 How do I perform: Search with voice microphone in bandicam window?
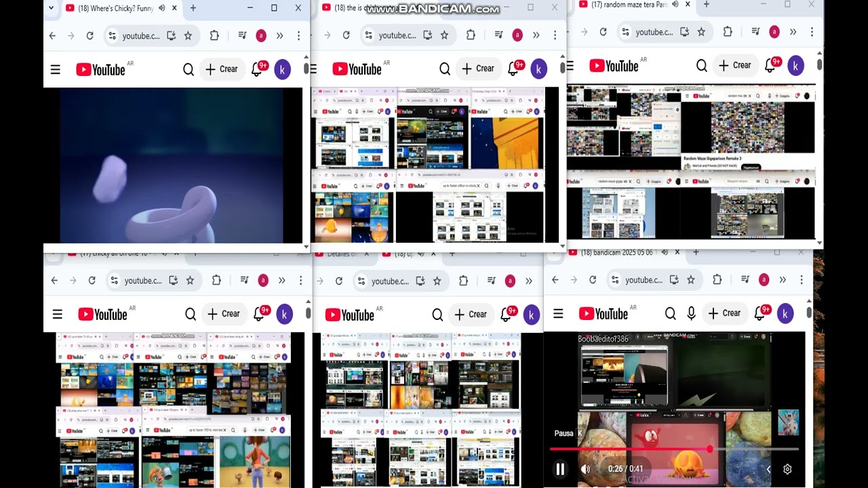click(x=691, y=313)
